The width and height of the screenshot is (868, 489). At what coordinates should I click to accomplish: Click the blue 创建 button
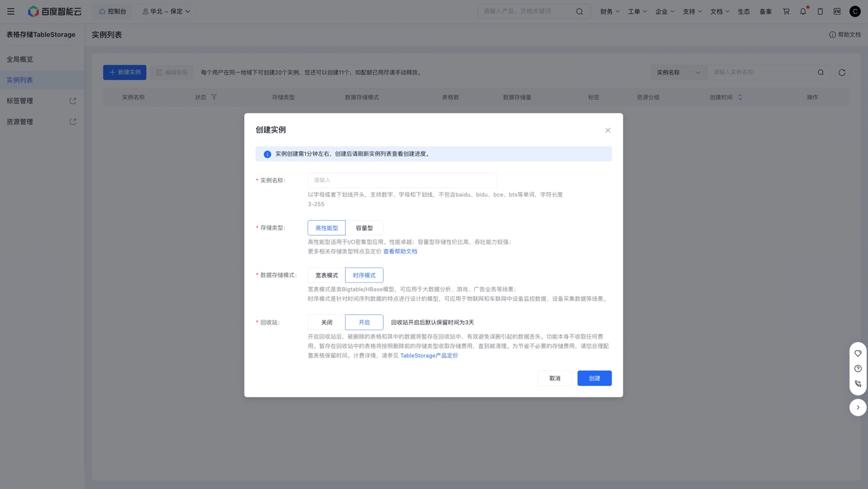[x=594, y=378]
